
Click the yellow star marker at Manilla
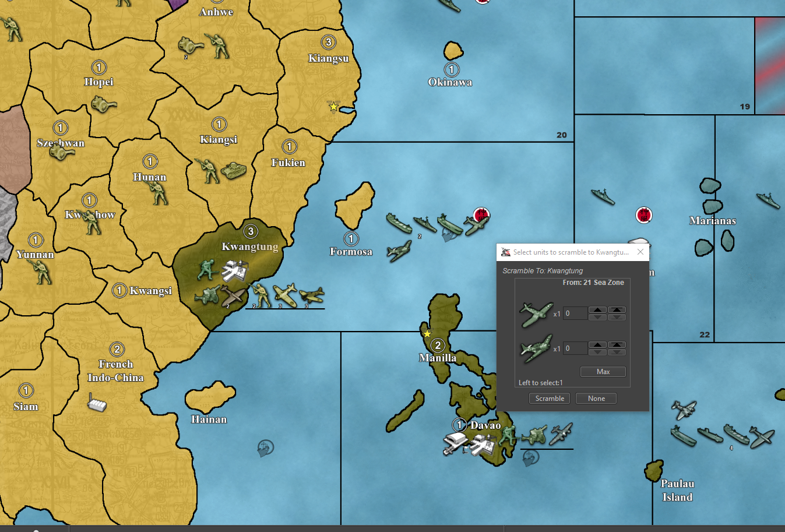(427, 334)
